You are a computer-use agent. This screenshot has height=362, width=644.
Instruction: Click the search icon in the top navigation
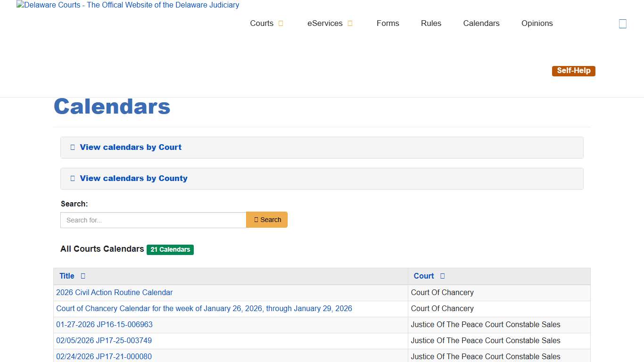point(622,23)
